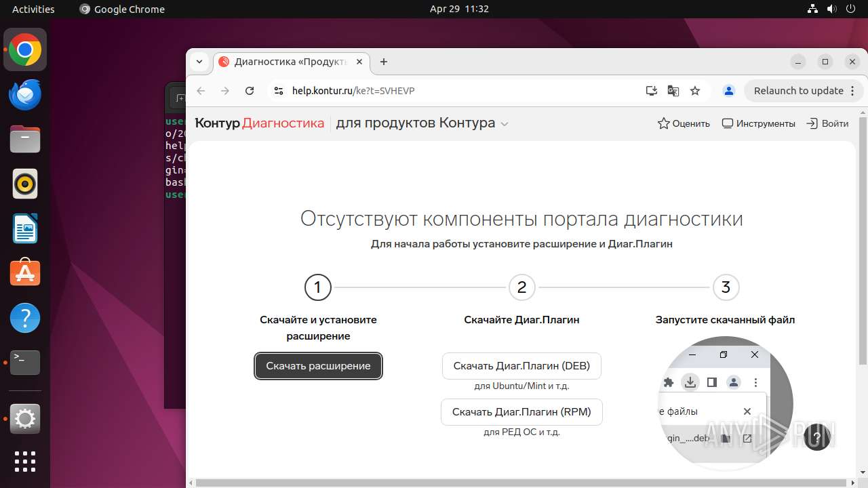
Task: Click the translate page icon
Action: click(673, 91)
